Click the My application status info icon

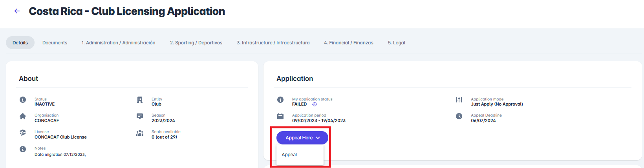click(280, 100)
